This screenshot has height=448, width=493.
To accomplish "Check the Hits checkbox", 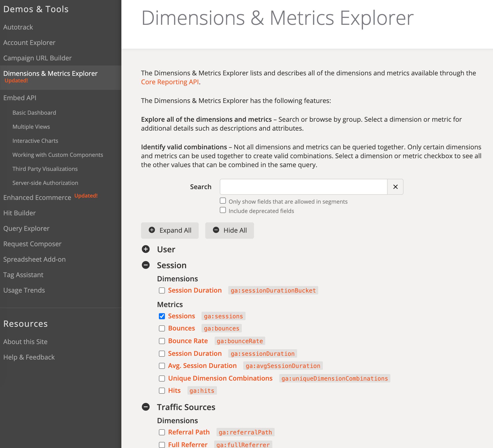I will (162, 391).
